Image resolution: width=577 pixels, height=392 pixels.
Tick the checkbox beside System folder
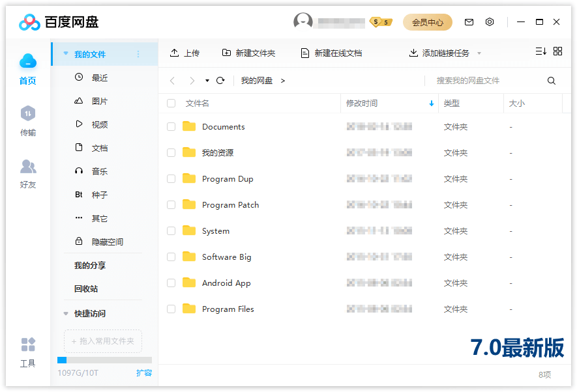(x=171, y=231)
